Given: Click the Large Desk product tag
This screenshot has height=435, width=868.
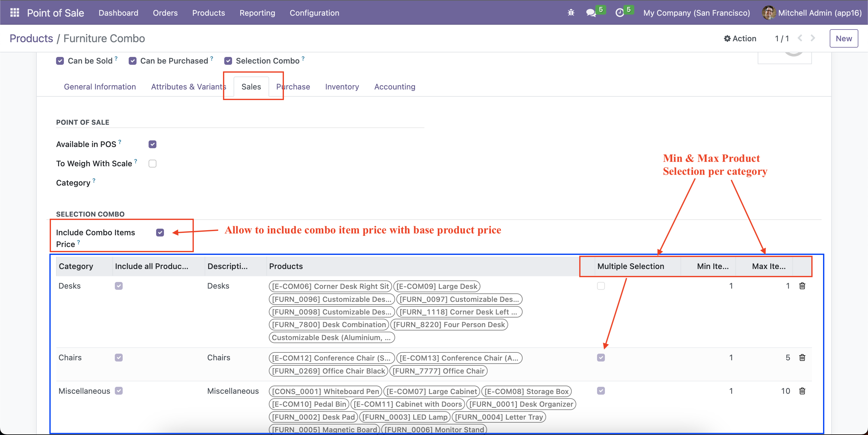Looking at the screenshot, I should [x=436, y=286].
